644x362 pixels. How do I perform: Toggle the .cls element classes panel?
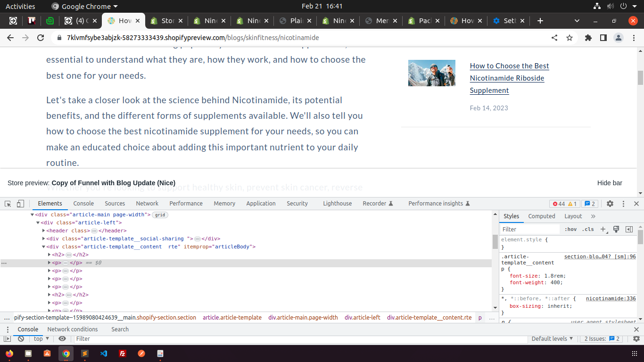(x=588, y=229)
